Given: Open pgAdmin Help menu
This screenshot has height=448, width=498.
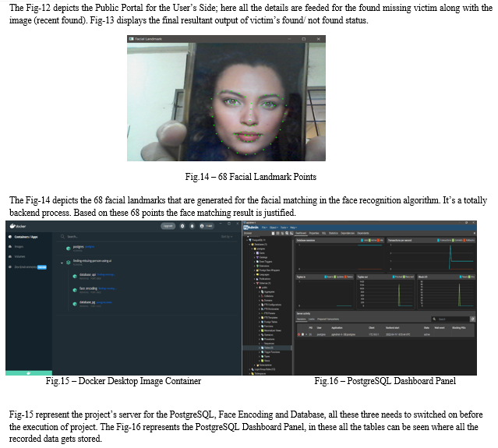Looking at the screenshot, I should click(x=293, y=228).
